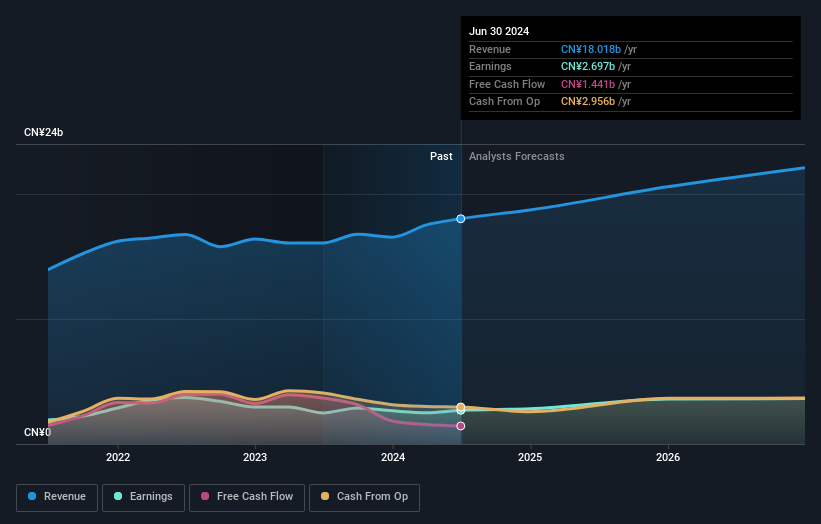
Task: Select the 2026 x-axis label
Action: (x=668, y=457)
